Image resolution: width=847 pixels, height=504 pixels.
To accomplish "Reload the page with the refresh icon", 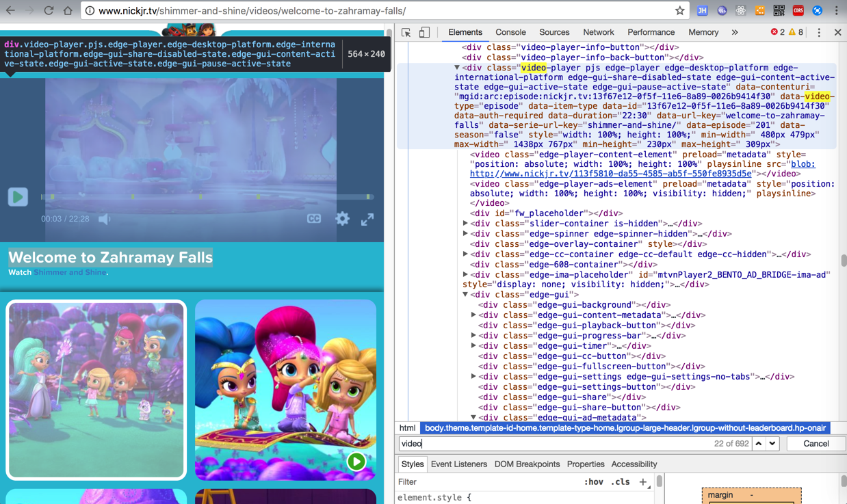I will 49,11.
